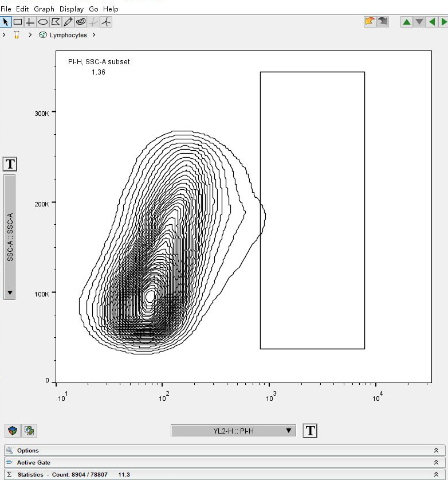Click the grey down arrow navigation

tap(419, 22)
